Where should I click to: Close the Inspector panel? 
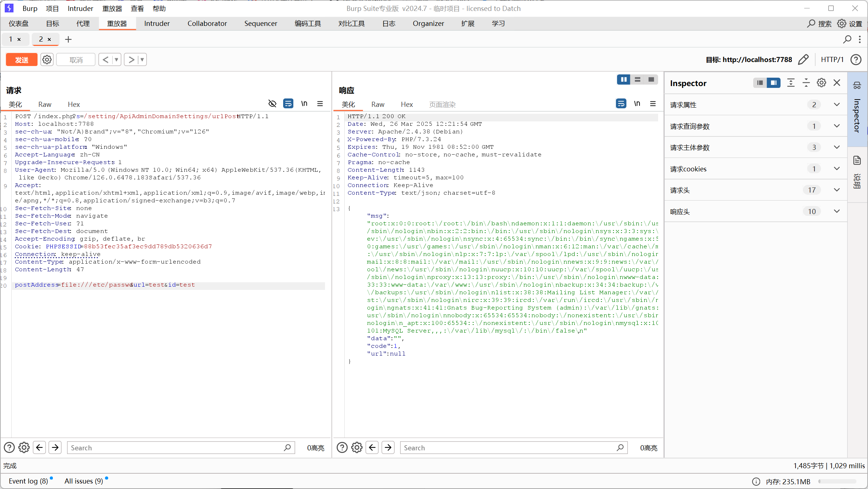pos(837,83)
